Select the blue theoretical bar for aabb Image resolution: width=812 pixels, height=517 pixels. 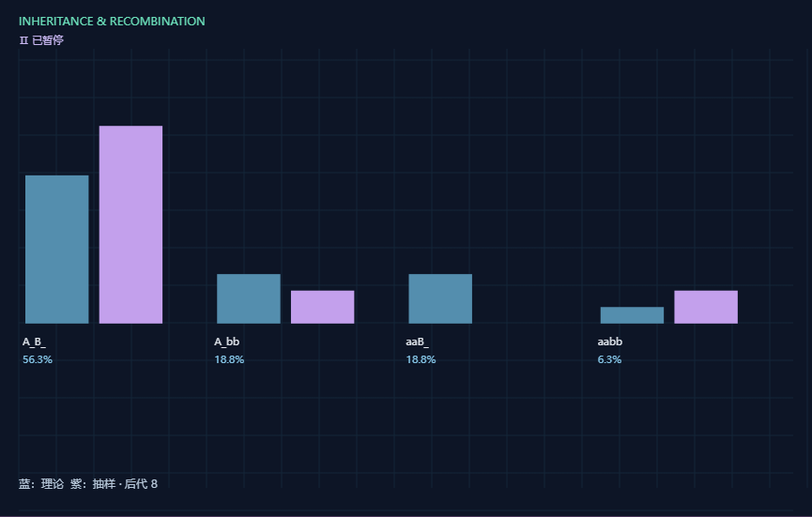632,315
